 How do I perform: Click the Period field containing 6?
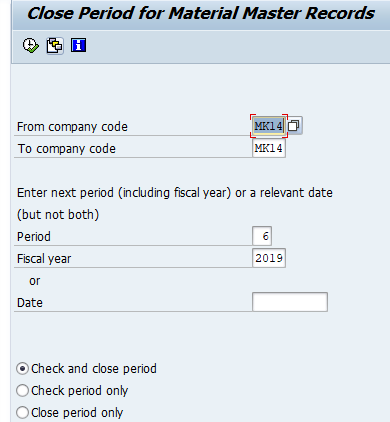262,236
